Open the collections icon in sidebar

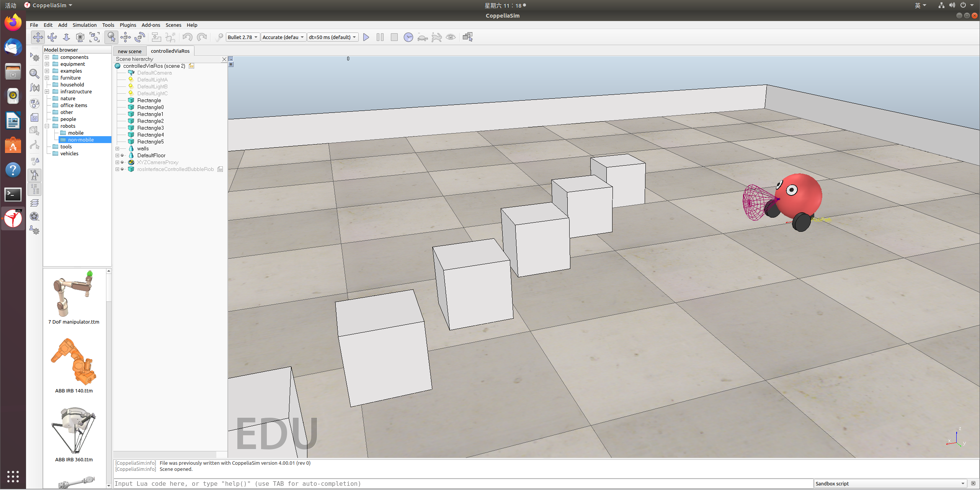[34, 103]
